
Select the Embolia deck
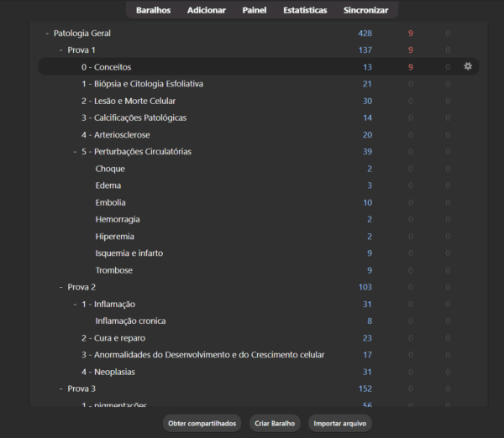110,202
